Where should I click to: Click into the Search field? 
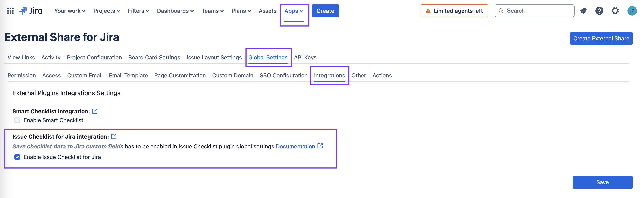(x=538, y=11)
